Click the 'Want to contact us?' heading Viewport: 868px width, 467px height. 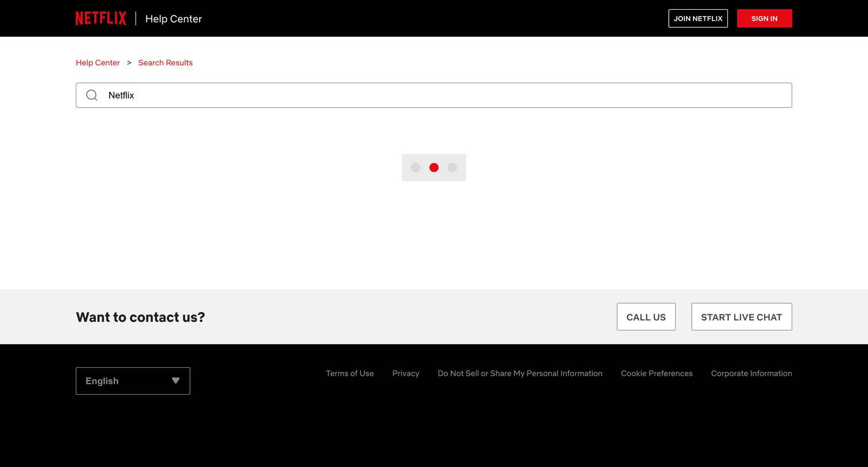tap(141, 317)
